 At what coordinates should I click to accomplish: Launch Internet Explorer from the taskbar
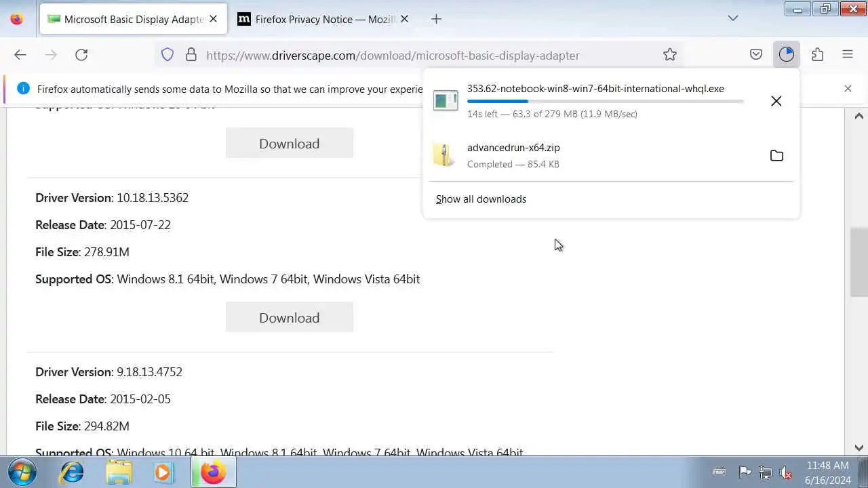(x=72, y=472)
